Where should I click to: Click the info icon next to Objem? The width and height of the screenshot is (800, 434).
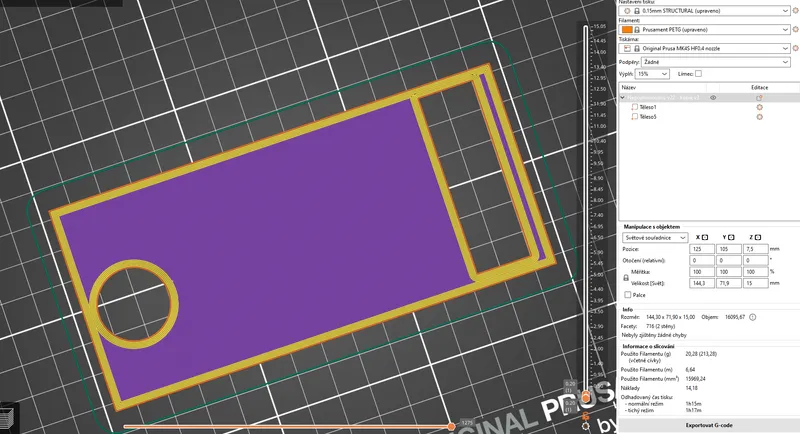pyautogui.click(x=752, y=318)
